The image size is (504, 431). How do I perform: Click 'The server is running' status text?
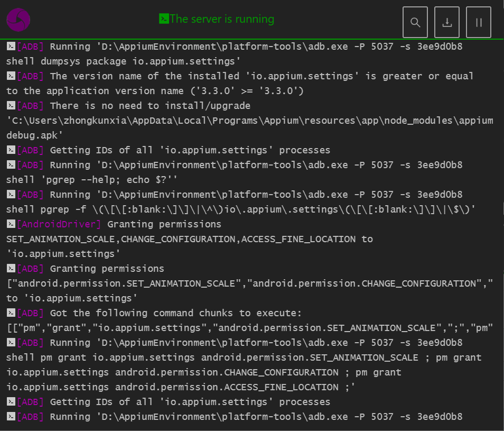222,19
